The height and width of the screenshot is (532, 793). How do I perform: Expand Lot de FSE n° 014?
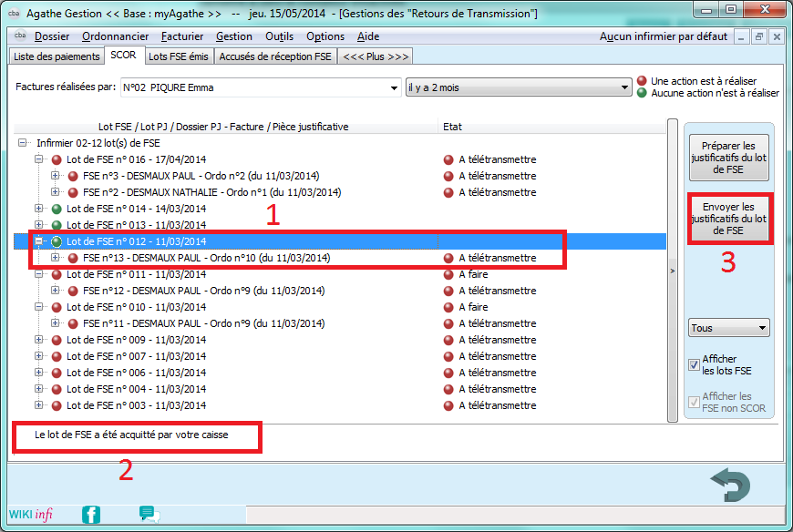38,208
